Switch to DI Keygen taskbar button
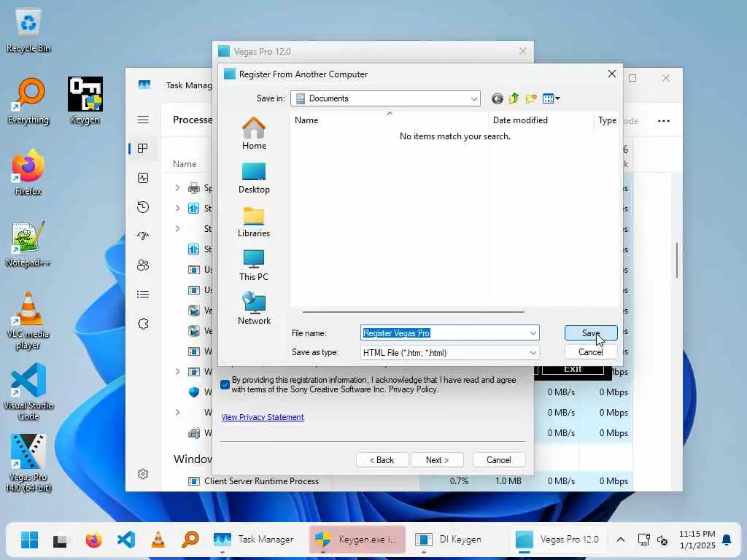Viewport: 747px width, 560px height. [449, 540]
